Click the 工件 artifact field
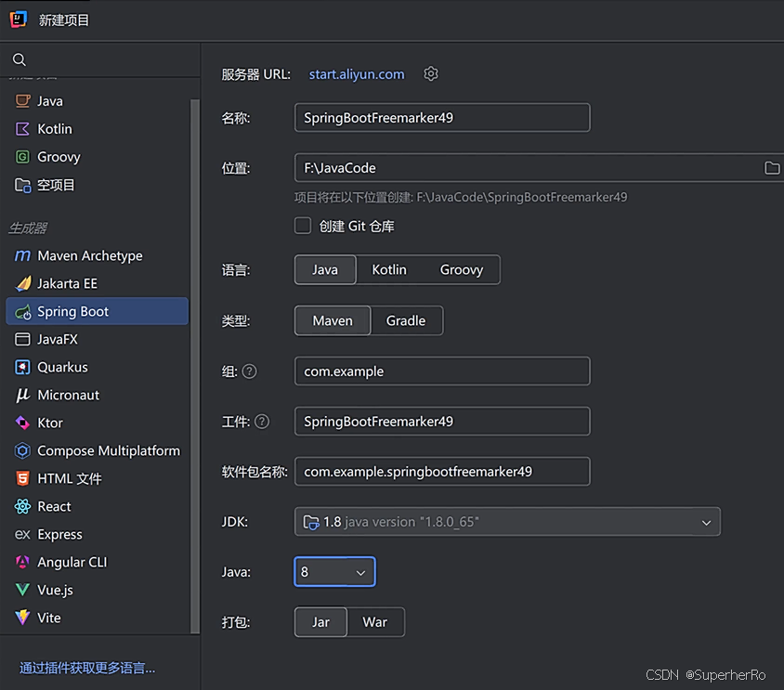Screen dimensions: 784x690 click(x=442, y=422)
